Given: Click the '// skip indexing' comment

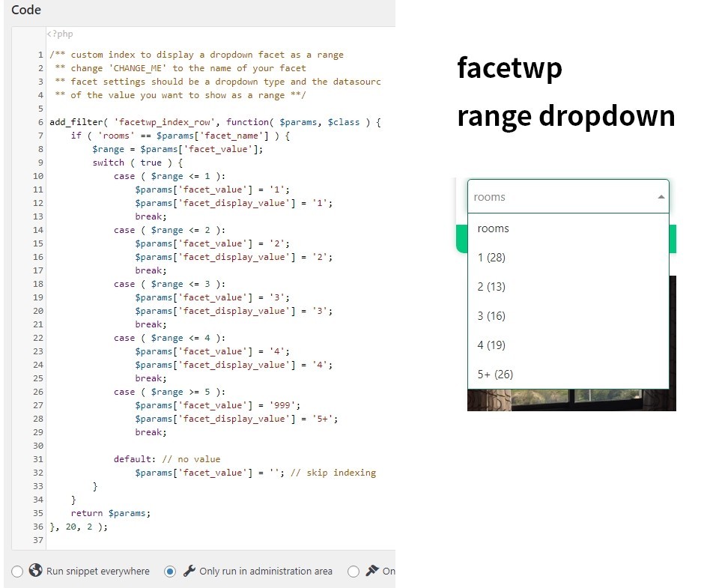Looking at the screenshot, I should pyautogui.click(x=333, y=473).
